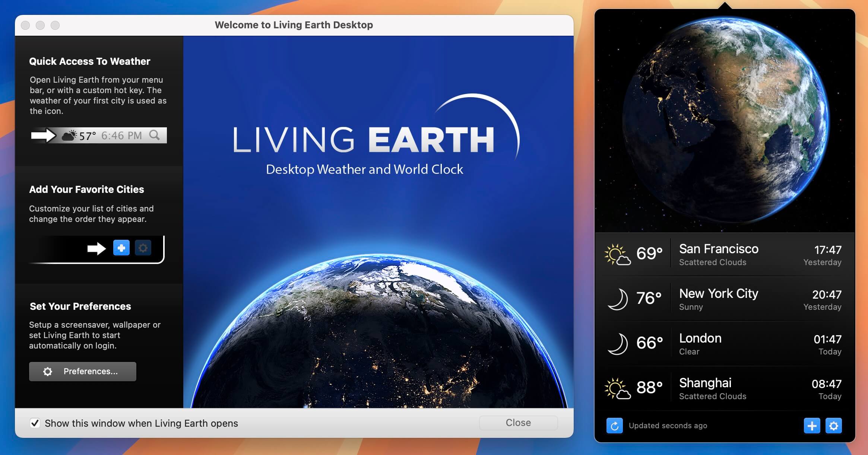Open Preferences from the Set Your Preferences section
This screenshot has width=868, height=455.
[82, 371]
